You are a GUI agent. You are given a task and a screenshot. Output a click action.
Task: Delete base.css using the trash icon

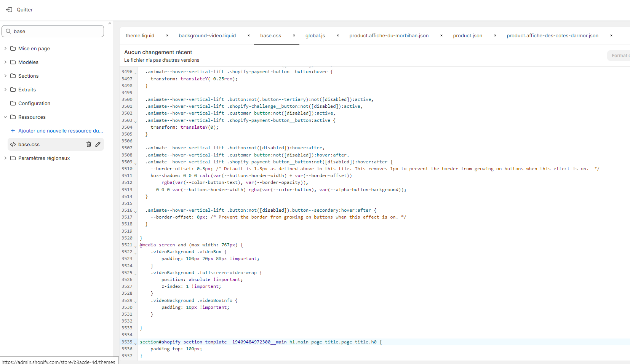point(89,144)
